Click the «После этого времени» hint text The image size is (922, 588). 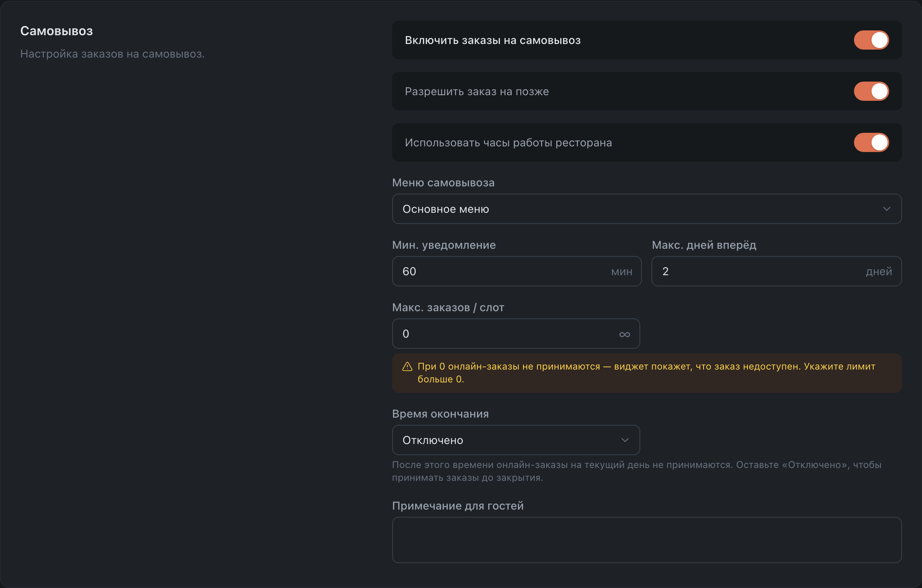(x=637, y=471)
